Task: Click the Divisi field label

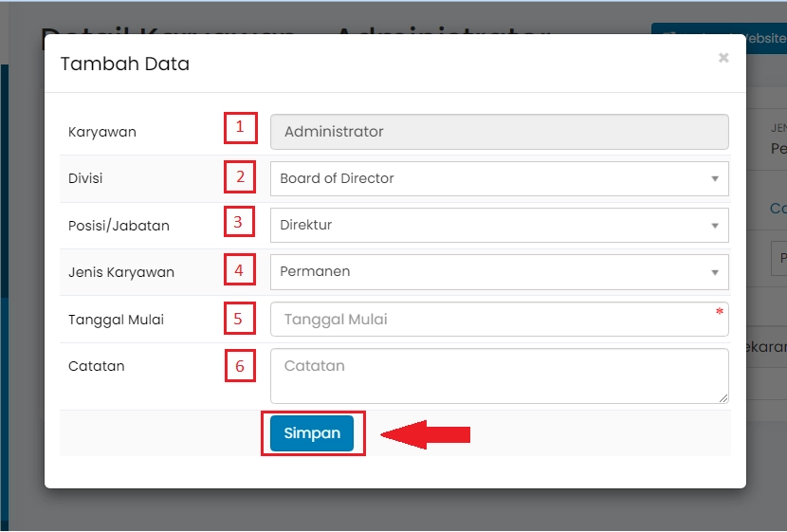Action: point(85,178)
